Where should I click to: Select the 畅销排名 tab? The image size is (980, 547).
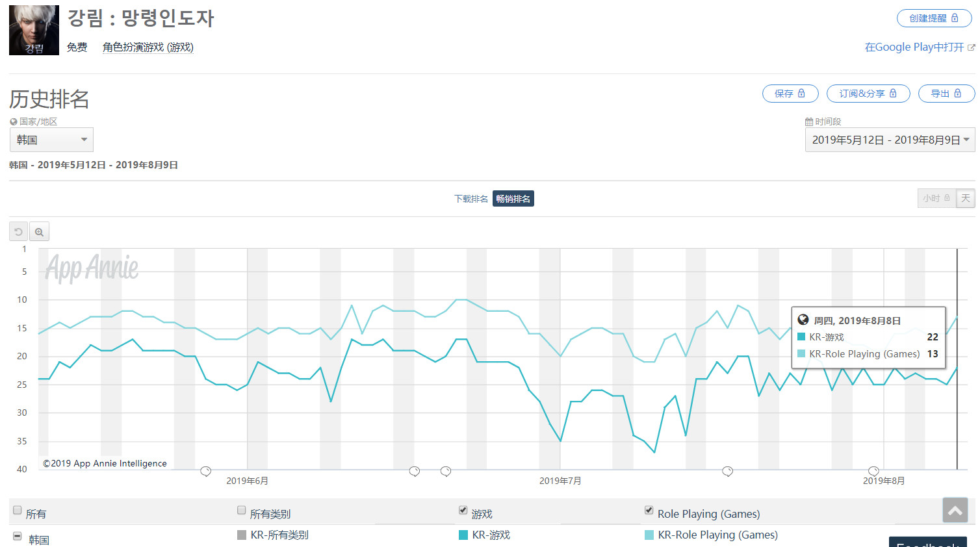pyautogui.click(x=513, y=199)
